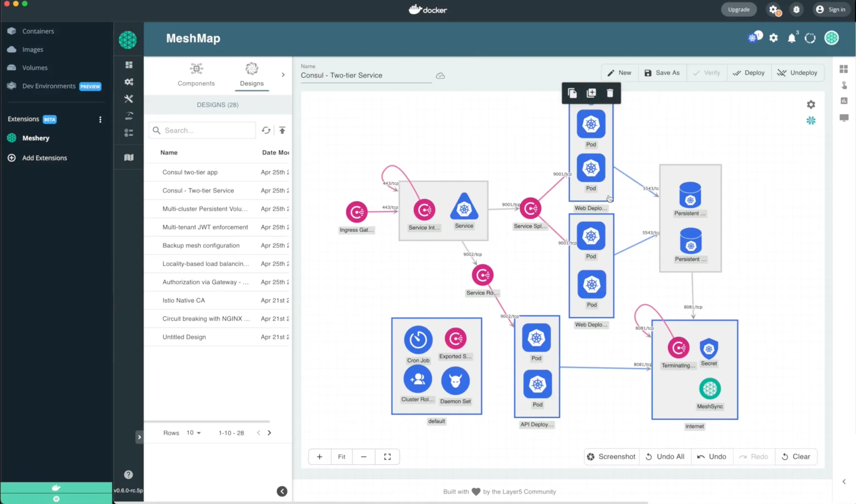Click the Screenshot button
The image size is (856, 504).
611,457
